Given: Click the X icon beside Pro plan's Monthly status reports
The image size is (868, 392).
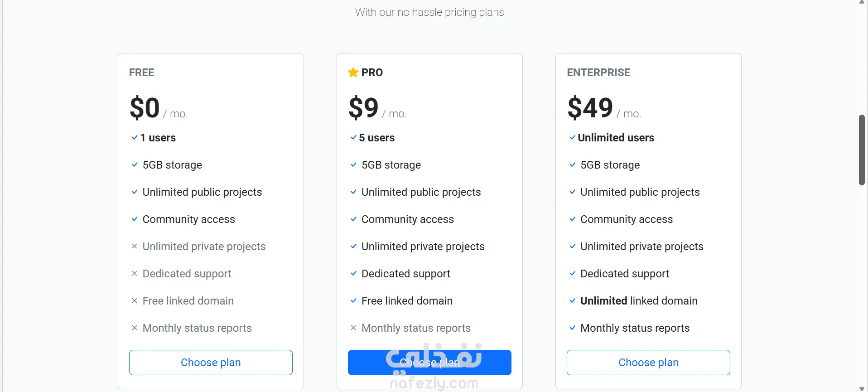Looking at the screenshot, I should point(353,328).
